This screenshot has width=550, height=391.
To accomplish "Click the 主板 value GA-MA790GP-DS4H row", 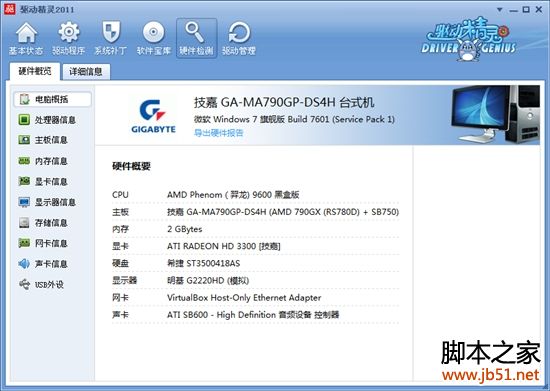I will pos(283,212).
